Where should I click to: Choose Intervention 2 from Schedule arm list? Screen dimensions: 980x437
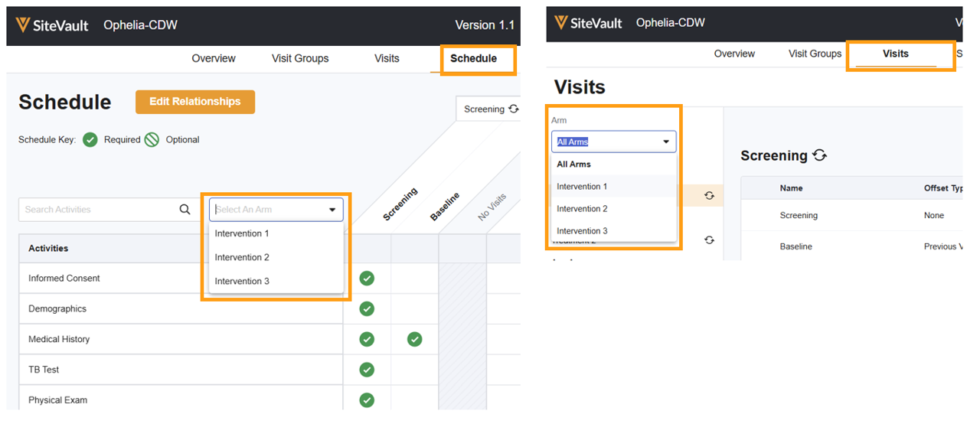pyautogui.click(x=242, y=257)
